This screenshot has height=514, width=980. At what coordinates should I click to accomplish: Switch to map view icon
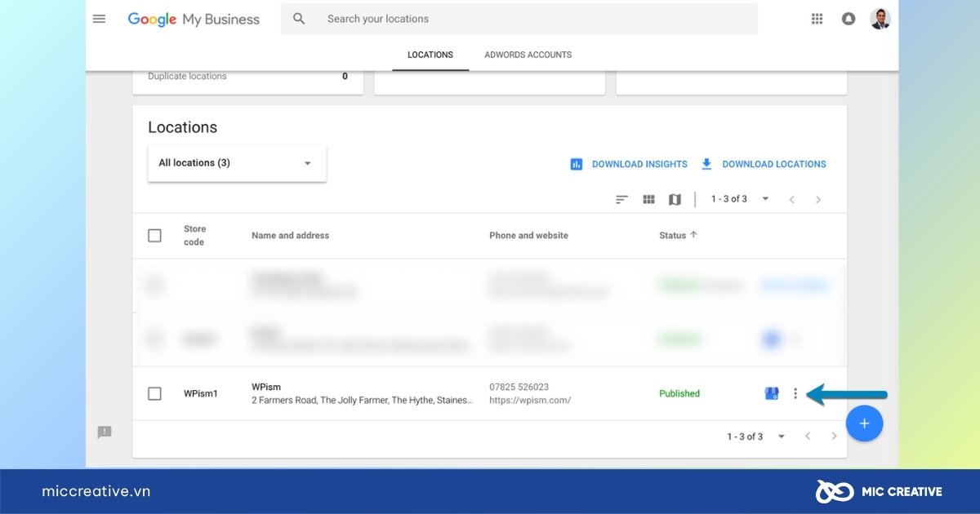click(x=675, y=199)
